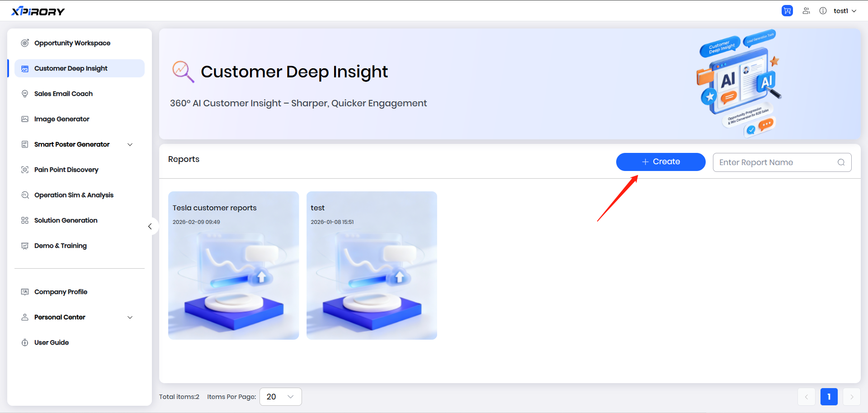Go to Operation Sim & Analysis

tap(74, 195)
